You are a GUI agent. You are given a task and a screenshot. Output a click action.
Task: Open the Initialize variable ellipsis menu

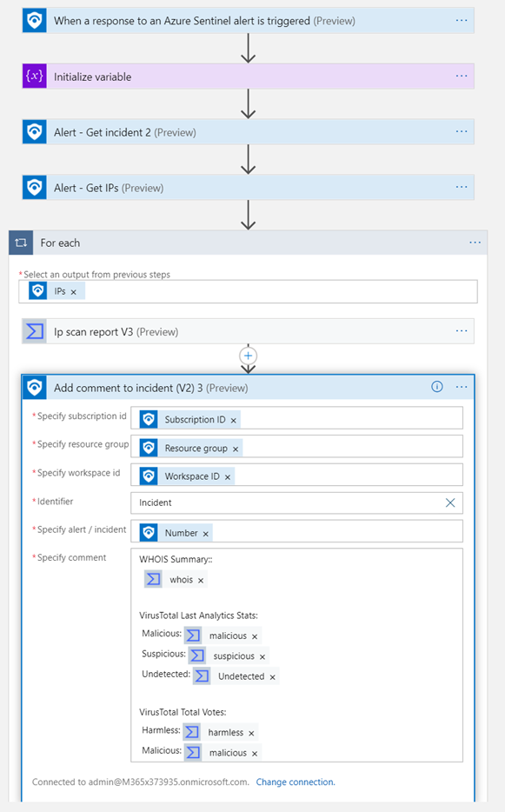462,76
